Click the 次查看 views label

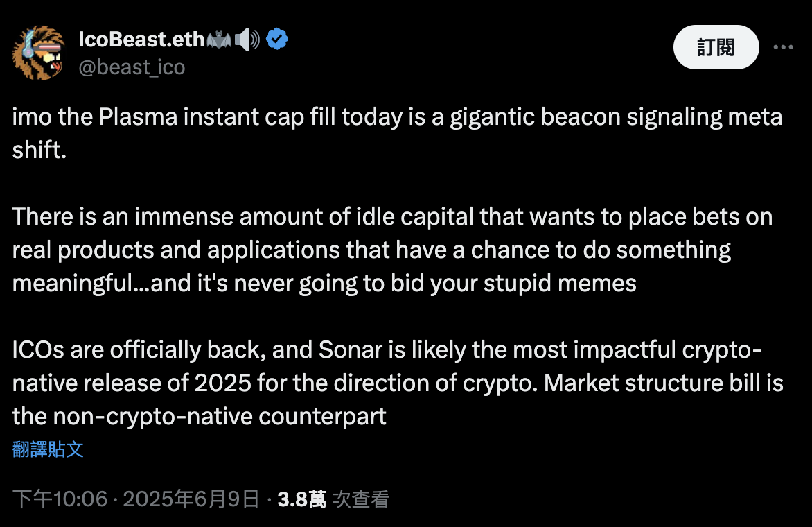(x=361, y=499)
